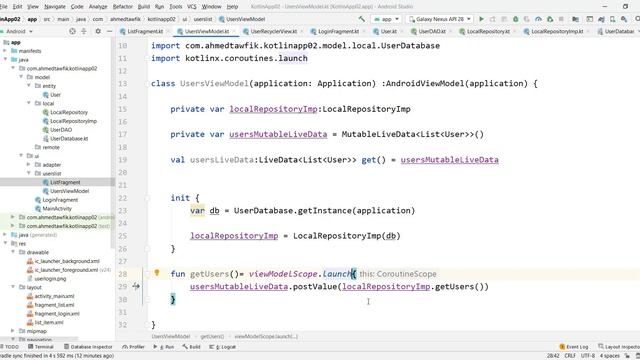
Task: Select MainActivity in the project tree
Action: coord(53,209)
